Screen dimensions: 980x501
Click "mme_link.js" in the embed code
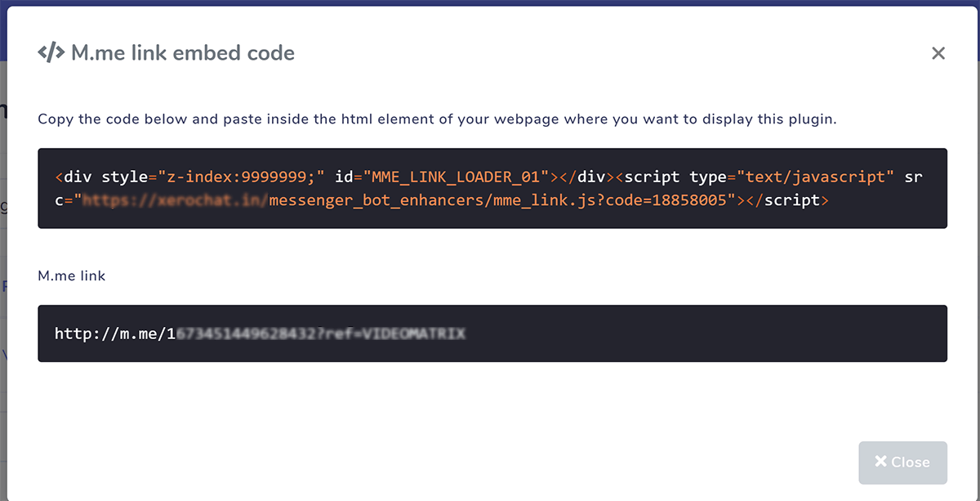pyautogui.click(x=551, y=199)
